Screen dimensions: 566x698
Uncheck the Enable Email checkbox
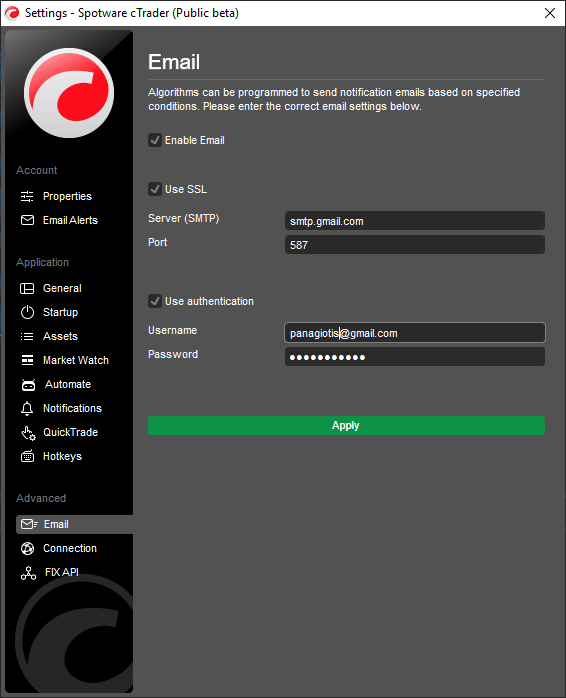pyautogui.click(x=155, y=140)
